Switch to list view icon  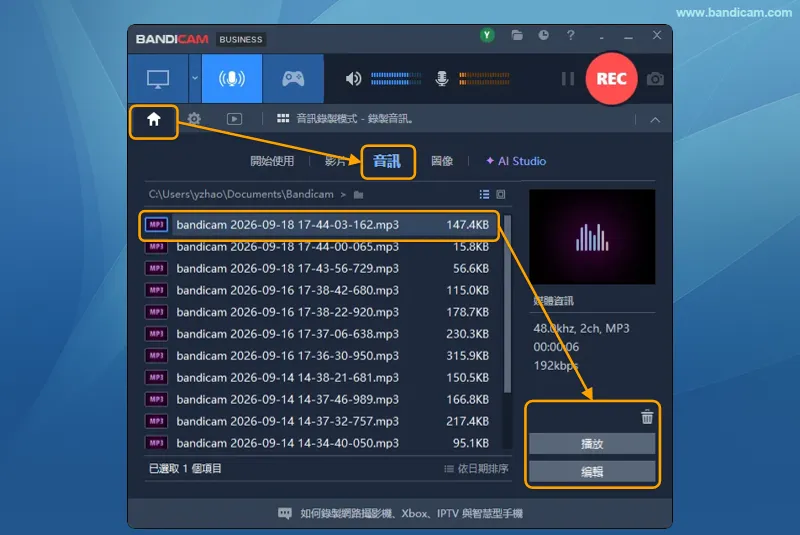click(484, 194)
